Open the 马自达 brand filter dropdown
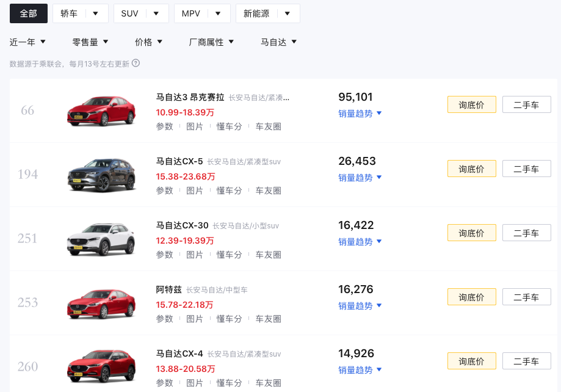561x392 pixels. click(x=278, y=42)
